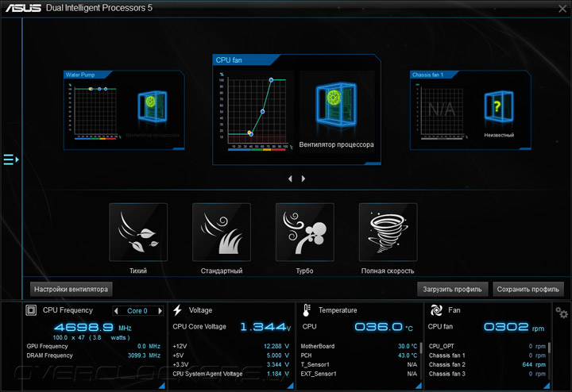Open settings via the gear icon
Viewport: 572px width, 392px height.
coord(562,313)
